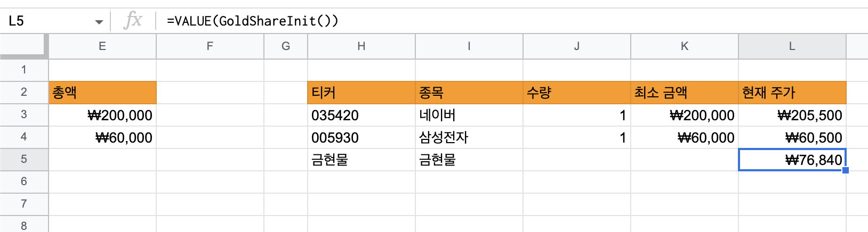The width and height of the screenshot is (868, 232).
Task: Select the ₩76,840 cell
Action: click(x=792, y=160)
